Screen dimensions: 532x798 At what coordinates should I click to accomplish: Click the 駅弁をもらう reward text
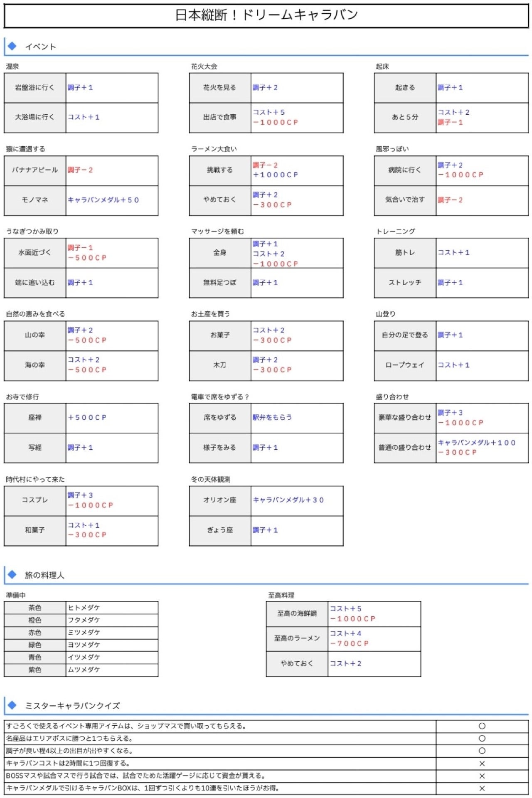272,418
